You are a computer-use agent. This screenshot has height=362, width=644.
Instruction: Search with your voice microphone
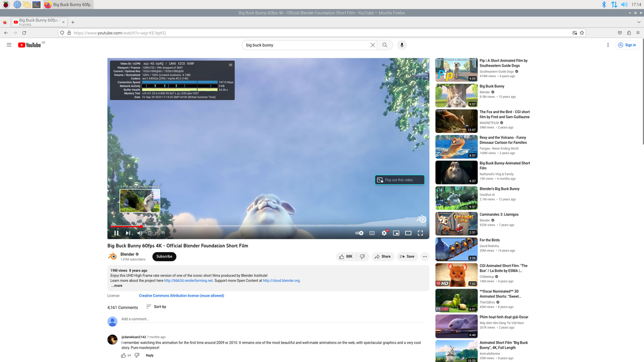click(x=402, y=45)
